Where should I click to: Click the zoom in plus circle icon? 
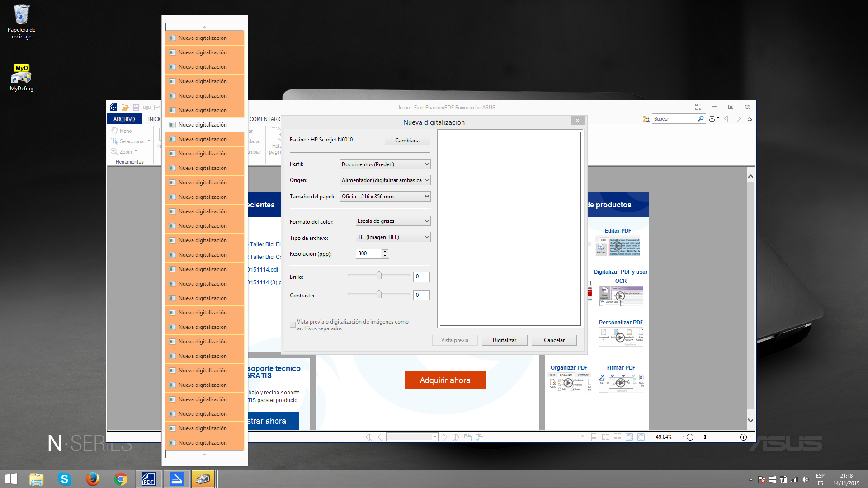[743, 437]
